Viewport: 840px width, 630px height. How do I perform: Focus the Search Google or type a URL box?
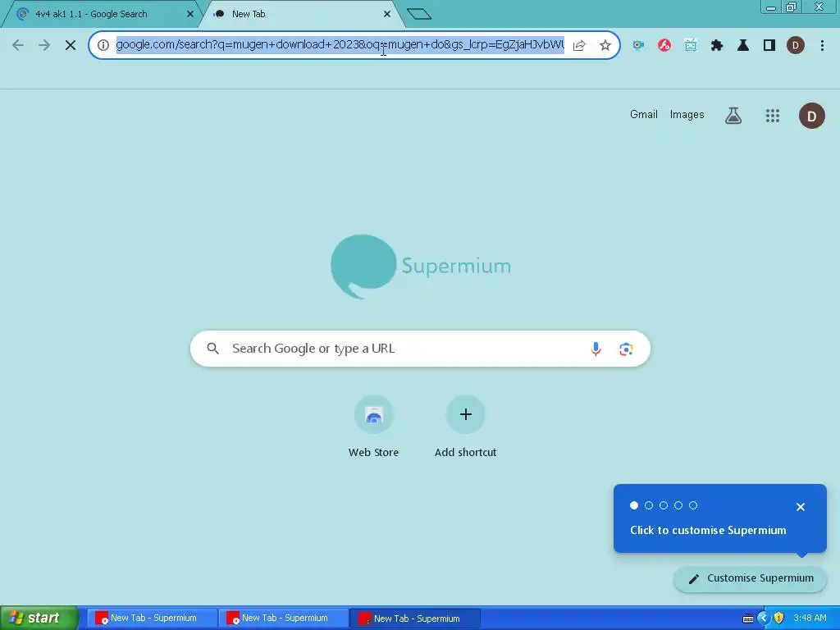pyautogui.click(x=420, y=349)
